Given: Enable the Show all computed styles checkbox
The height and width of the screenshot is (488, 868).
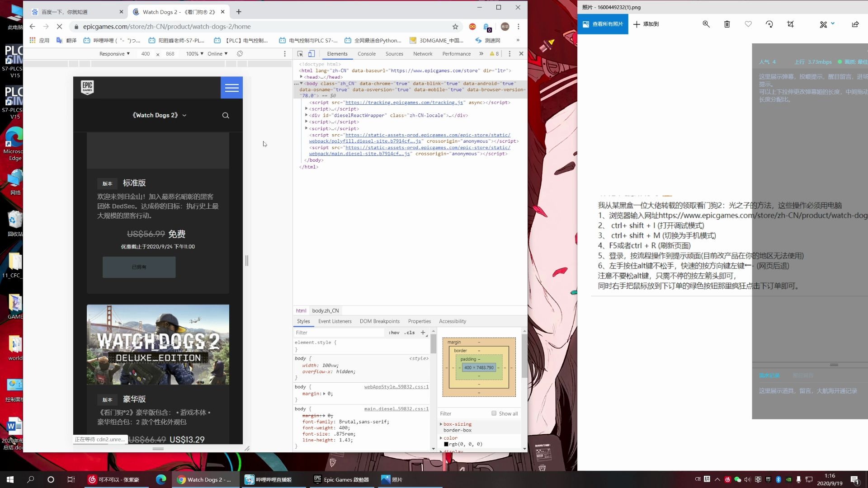Looking at the screenshot, I should (494, 413).
